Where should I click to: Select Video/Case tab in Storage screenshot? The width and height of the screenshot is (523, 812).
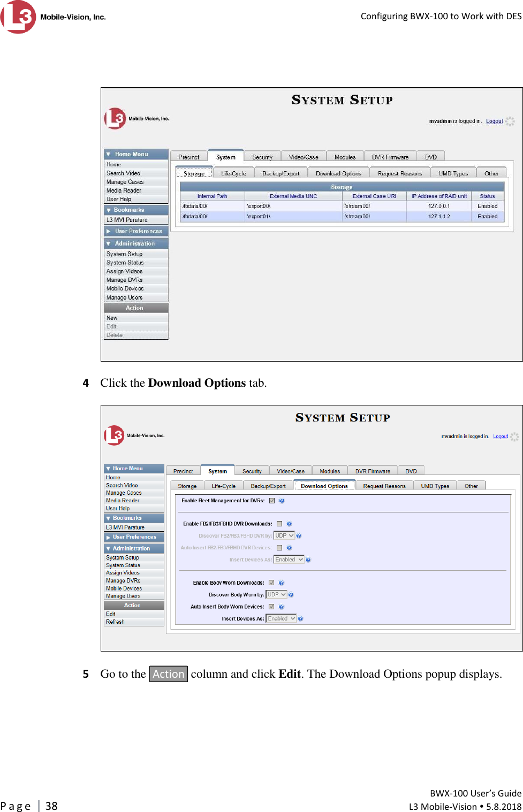point(304,157)
